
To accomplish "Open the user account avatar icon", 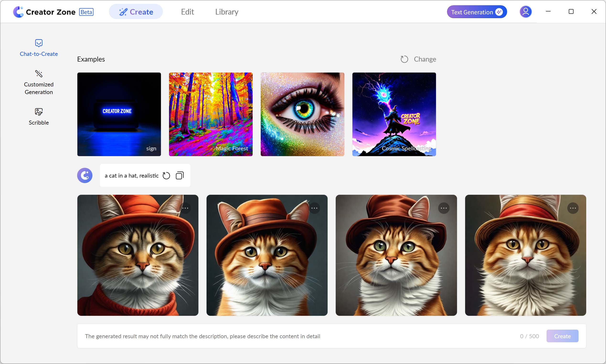I will 526,12.
